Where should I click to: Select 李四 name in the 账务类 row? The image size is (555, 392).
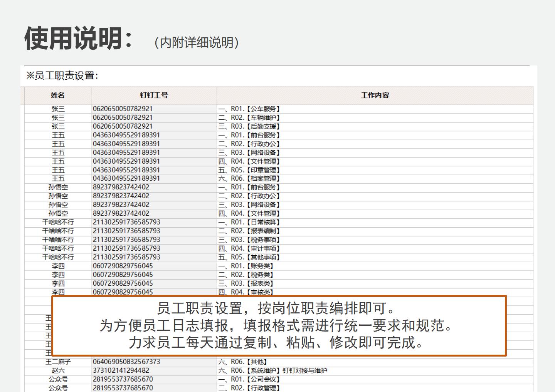(58, 266)
